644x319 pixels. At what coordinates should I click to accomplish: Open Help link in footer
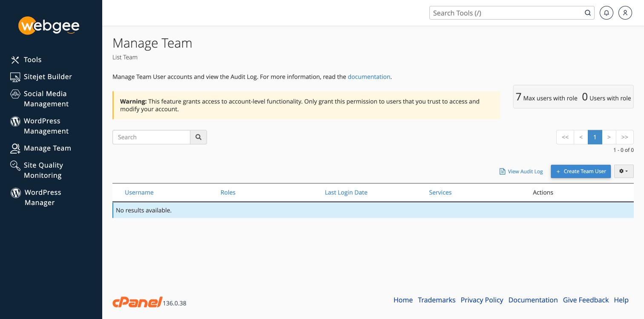621,300
